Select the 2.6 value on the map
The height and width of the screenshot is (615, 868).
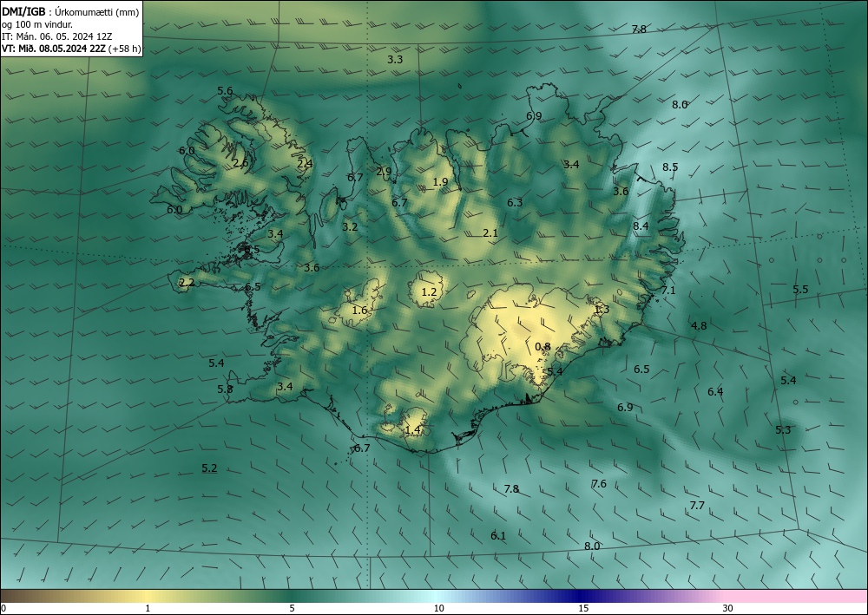pyautogui.click(x=240, y=162)
